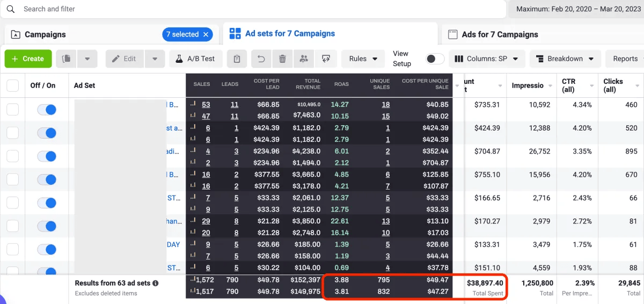Screen dimensions: 644x304
Task: Click the green Create button
Action: point(28,59)
